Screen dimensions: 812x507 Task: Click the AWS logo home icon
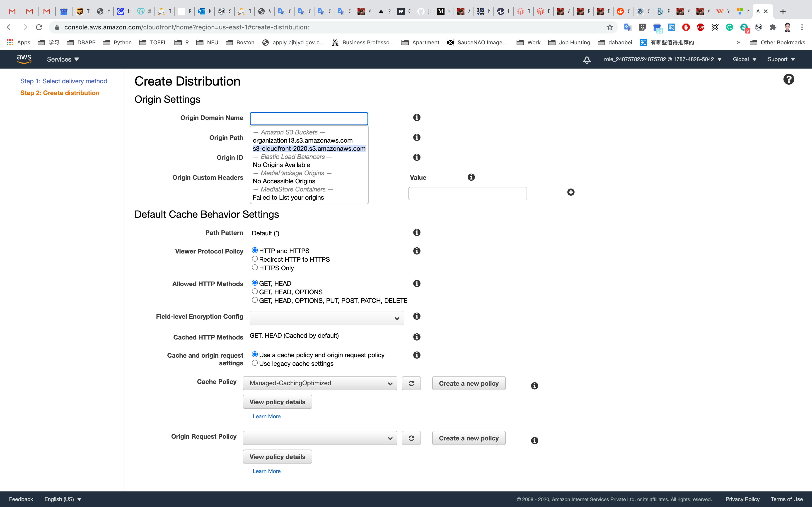point(24,59)
